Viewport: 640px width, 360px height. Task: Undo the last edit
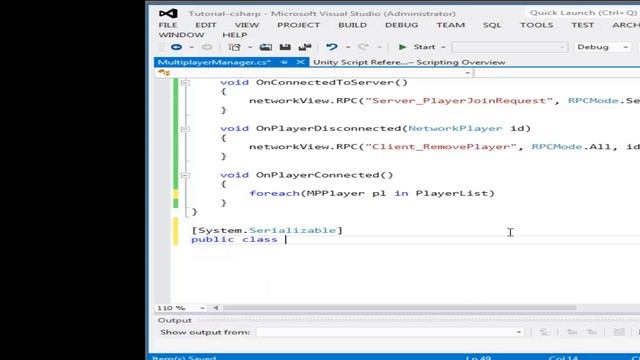pyautogui.click(x=331, y=47)
